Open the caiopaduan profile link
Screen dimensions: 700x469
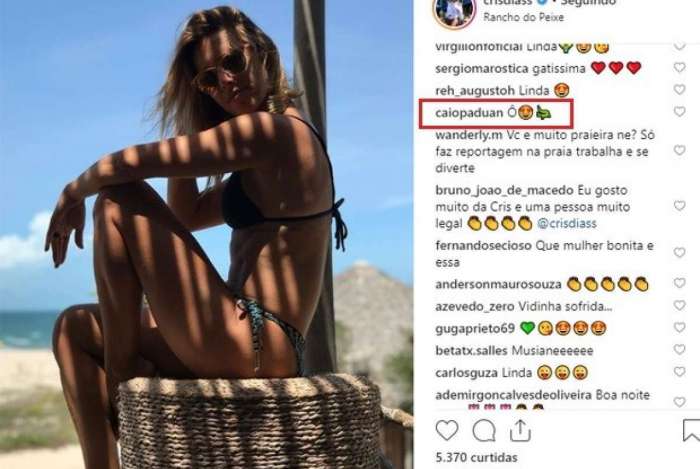click(469, 113)
